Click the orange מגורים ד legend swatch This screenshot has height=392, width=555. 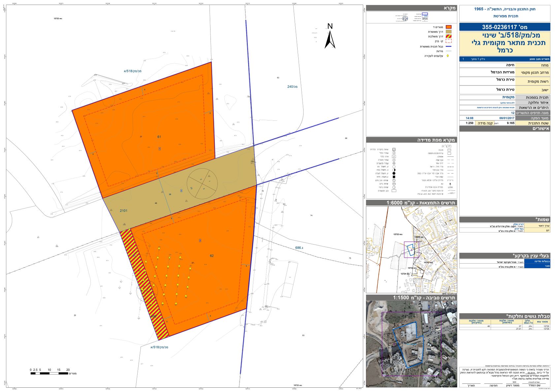pyautogui.click(x=448, y=27)
